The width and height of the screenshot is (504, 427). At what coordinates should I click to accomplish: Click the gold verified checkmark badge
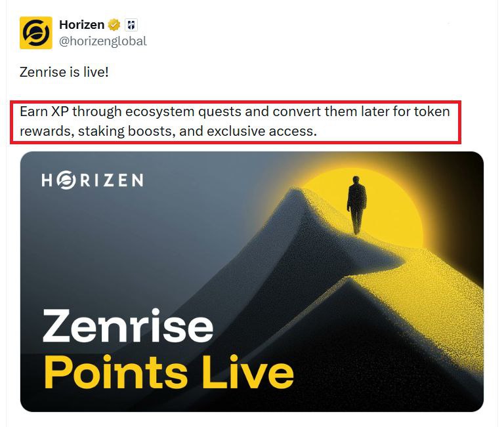[114, 25]
